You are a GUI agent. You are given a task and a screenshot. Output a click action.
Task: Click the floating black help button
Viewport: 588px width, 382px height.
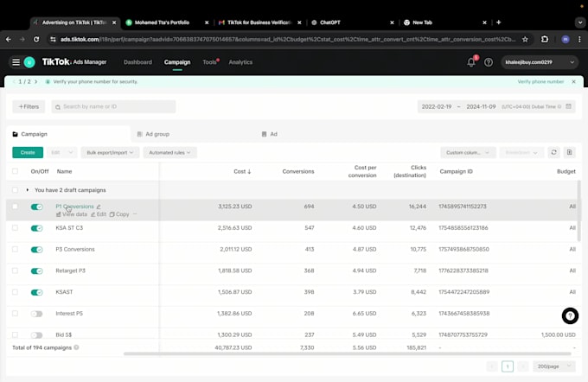coord(569,316)
